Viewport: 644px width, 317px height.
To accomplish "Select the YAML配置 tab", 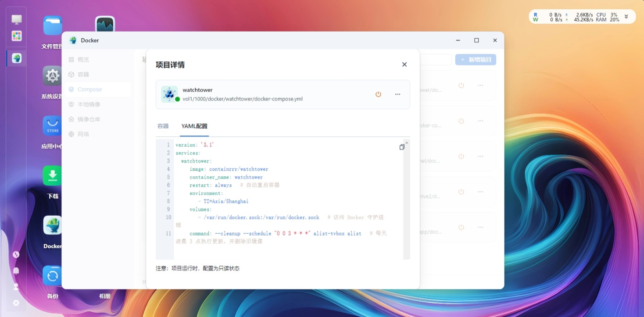I will coord(194,126).
